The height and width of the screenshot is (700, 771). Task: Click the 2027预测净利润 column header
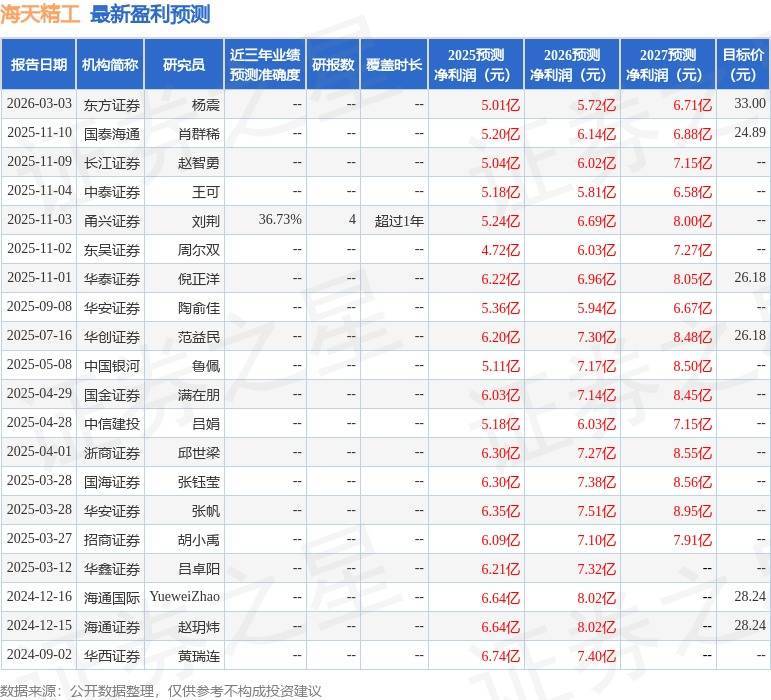668,65
